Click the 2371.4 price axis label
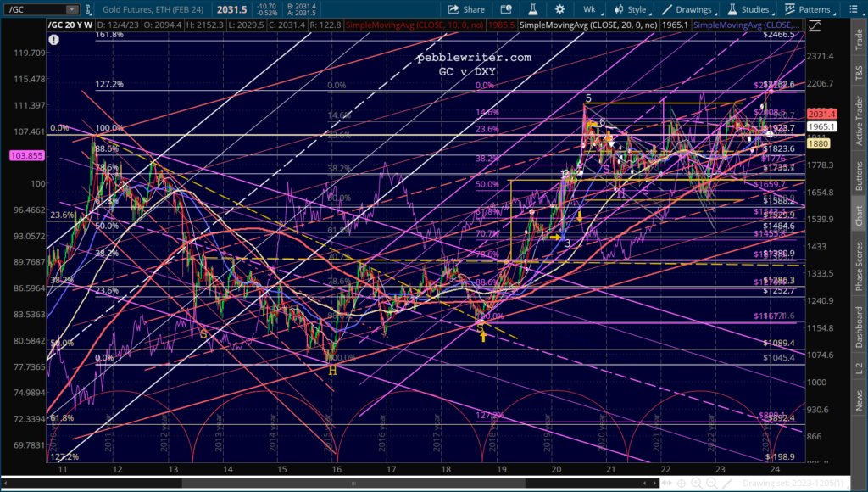Viewport: 868px width, 492px height. point(820,57)
